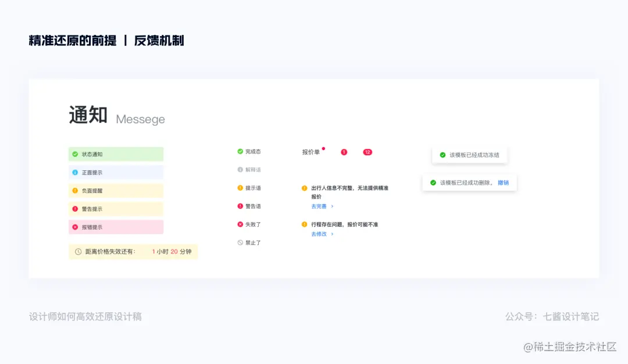Open the 去完善 completion link
The width and height of the screenshot is (628, 364).
pos(318,206)
